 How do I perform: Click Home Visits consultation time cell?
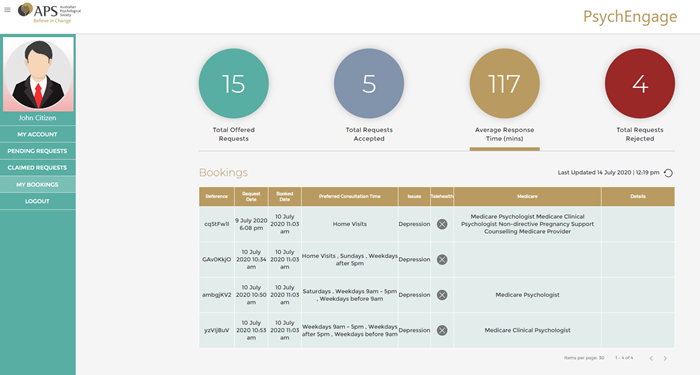350,224
